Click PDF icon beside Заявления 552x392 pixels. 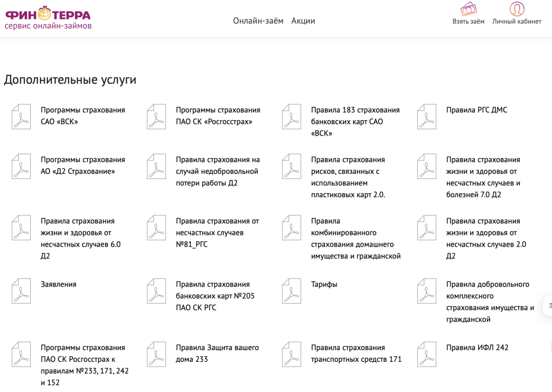(21, 291)
